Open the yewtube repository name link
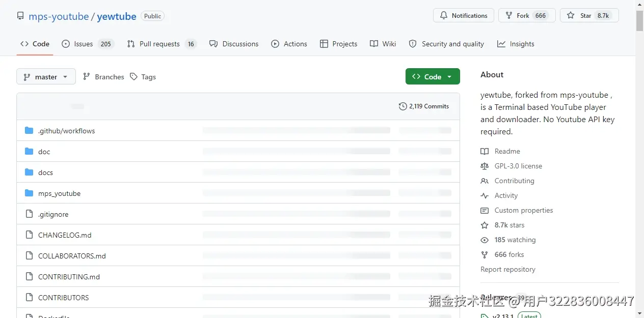The width and height of the screenshot is (644, 318). pos(117,16)
